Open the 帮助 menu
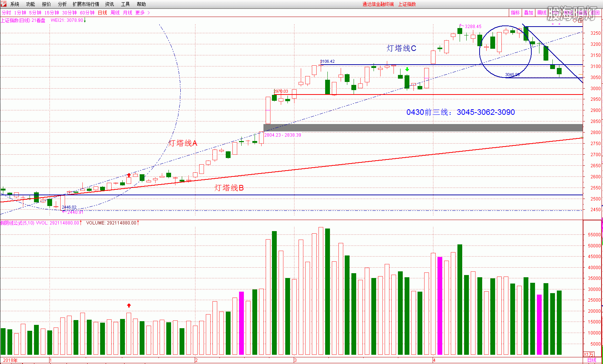The image size is (603, 364). click(142, 4)
